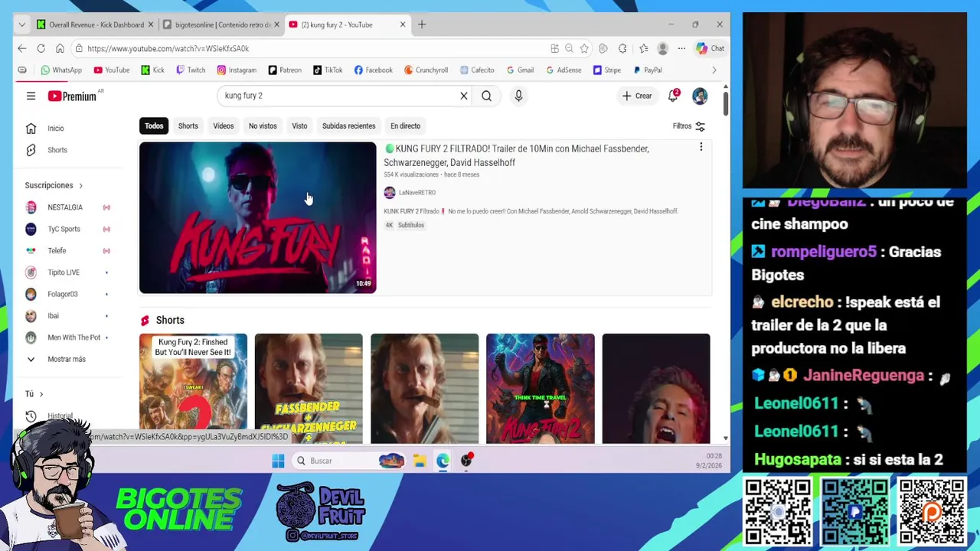The image size is (980, 551).
Task: Open the Windows Start button
Action: click(278, 461)
